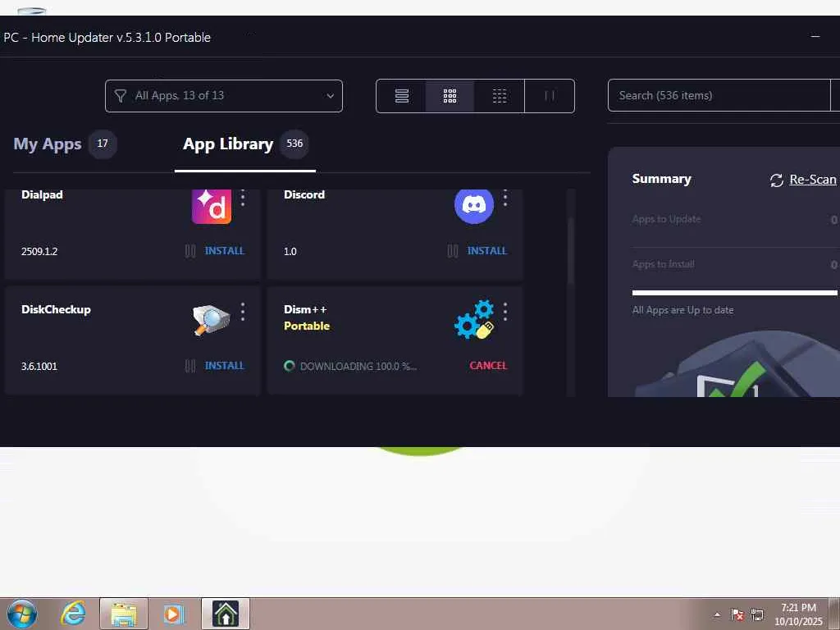Click the Discord version 1.0
Viewport: 840px width, 630px height.
coord(290,251)
